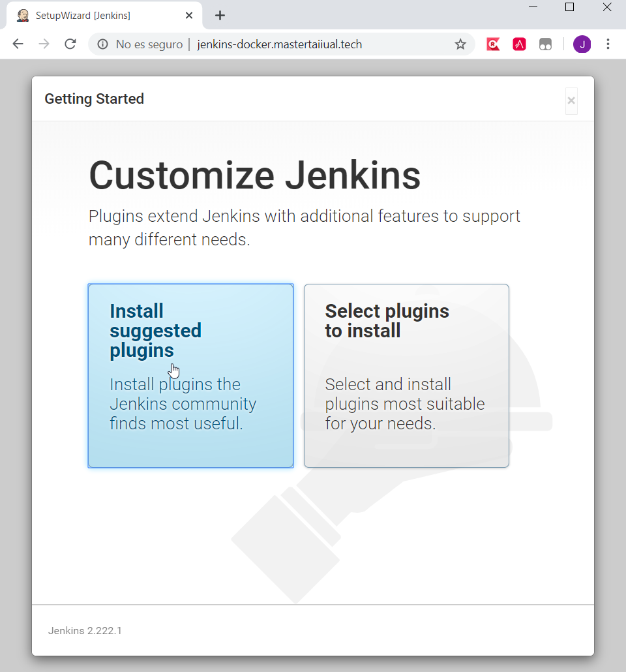Open a new browser tab
The height and width of the screenshot is (672, 626).
pyautogui.click(x=220, y=15)
